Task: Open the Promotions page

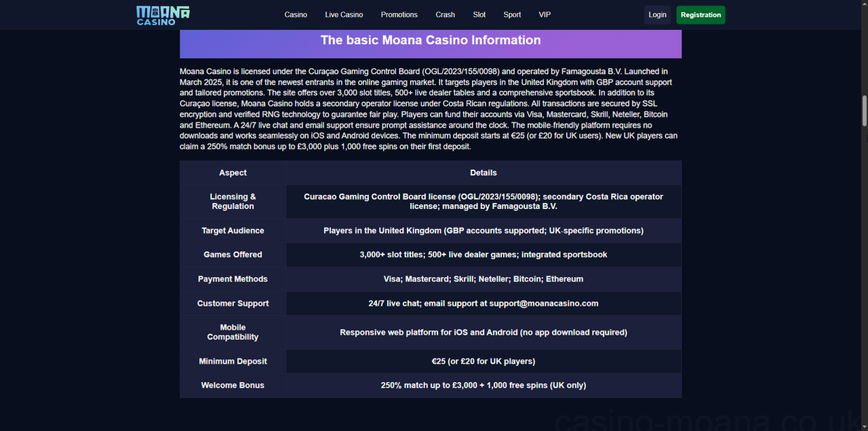Action: pyautogui.click(x=399, y=14)
